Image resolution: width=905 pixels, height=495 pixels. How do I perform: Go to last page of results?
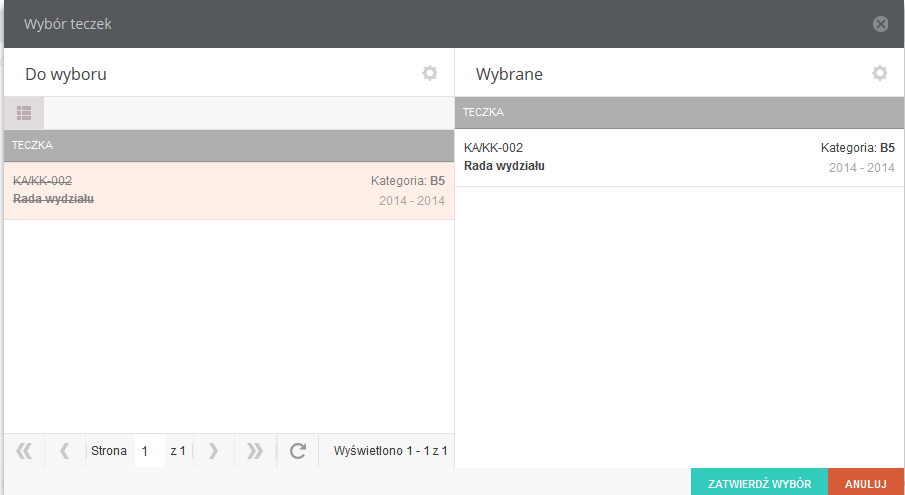pyautogui.click(x=255, y=451)
